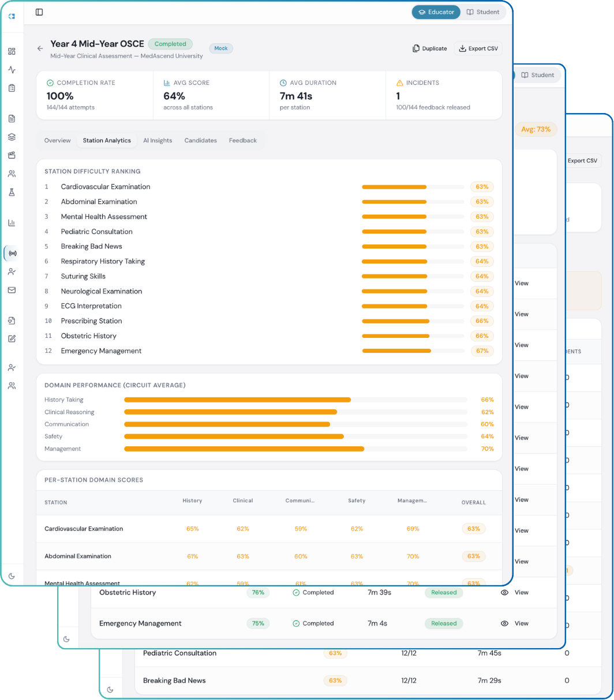The image size is (614, 700).
Task: Open the Overview tab
Action: [58, 140]
